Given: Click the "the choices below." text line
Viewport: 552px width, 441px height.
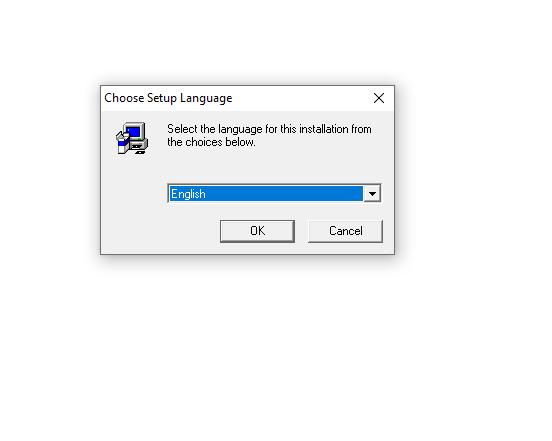Looking at the screenshot, I should pyautogui.click(x=211, y=142).
